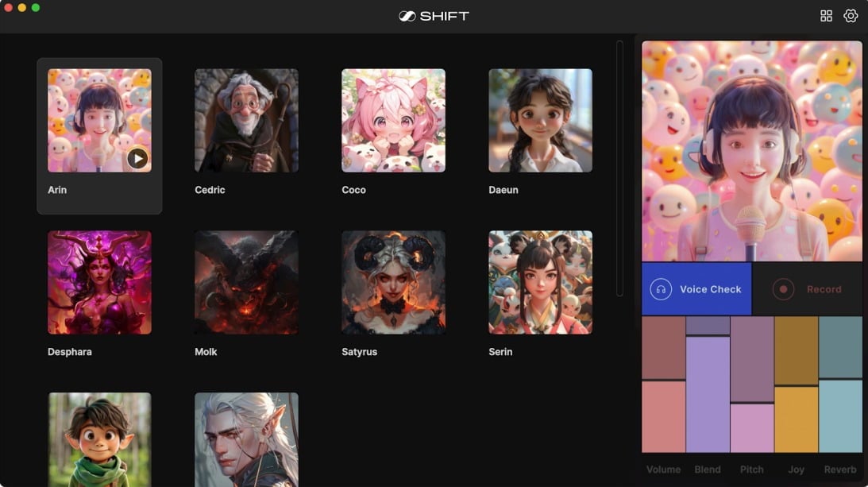The height and width of the screenshot is (487, 868).
Task: Click the headphones icon in Voice Check
Action: [x=661, y=289]
